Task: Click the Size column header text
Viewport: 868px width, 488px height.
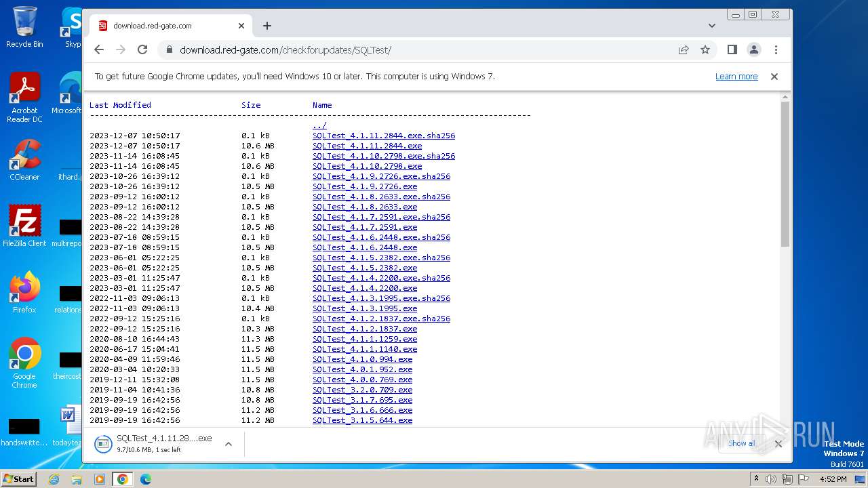Action: point(251,105)
